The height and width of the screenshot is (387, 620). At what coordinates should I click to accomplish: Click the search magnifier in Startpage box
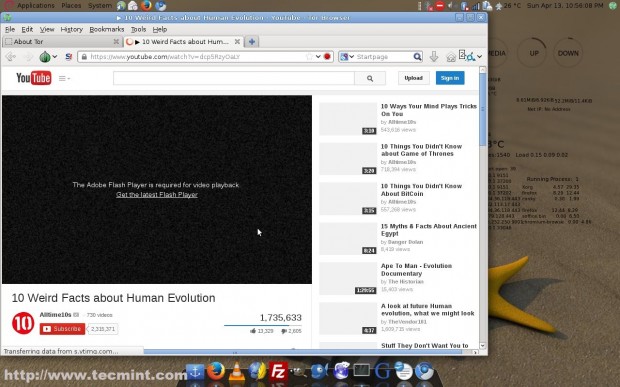pos(417,57)
